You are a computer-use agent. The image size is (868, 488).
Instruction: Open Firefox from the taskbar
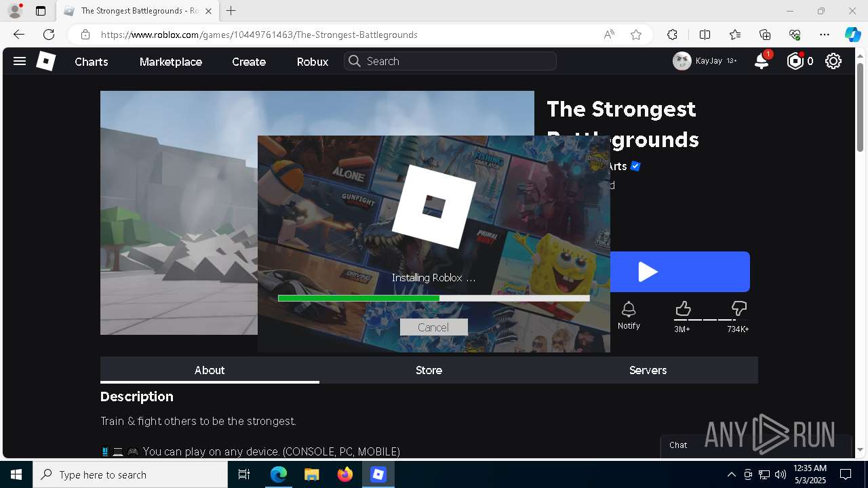click(x=345, y=474)
